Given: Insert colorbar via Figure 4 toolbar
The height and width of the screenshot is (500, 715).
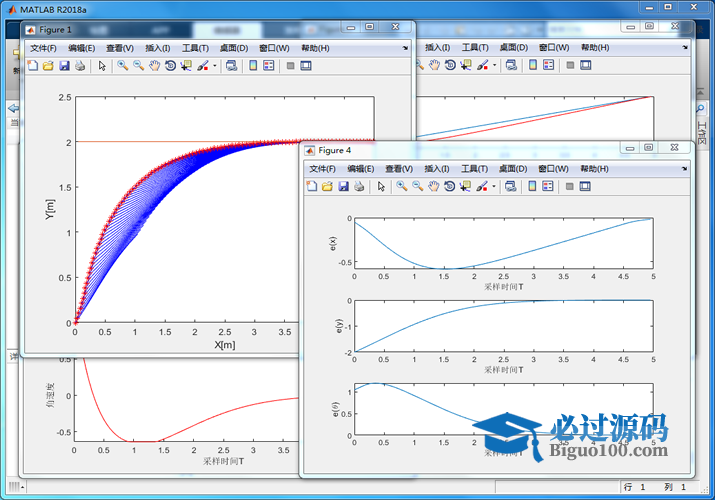Looking at the screenshot, I should (532, 186).
